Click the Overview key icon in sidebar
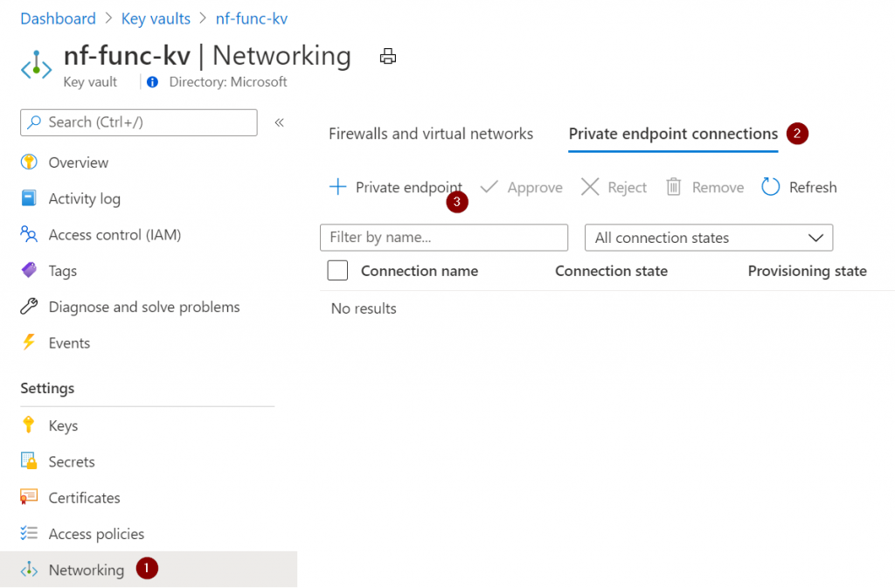Viewport: 895px width, 588px height. [29, 162]
